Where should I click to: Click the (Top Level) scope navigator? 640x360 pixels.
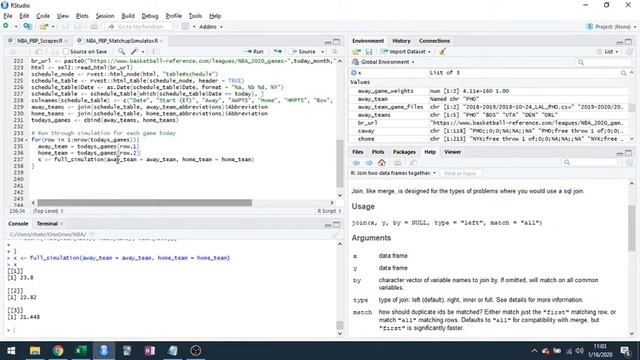[x=48, y=211]
